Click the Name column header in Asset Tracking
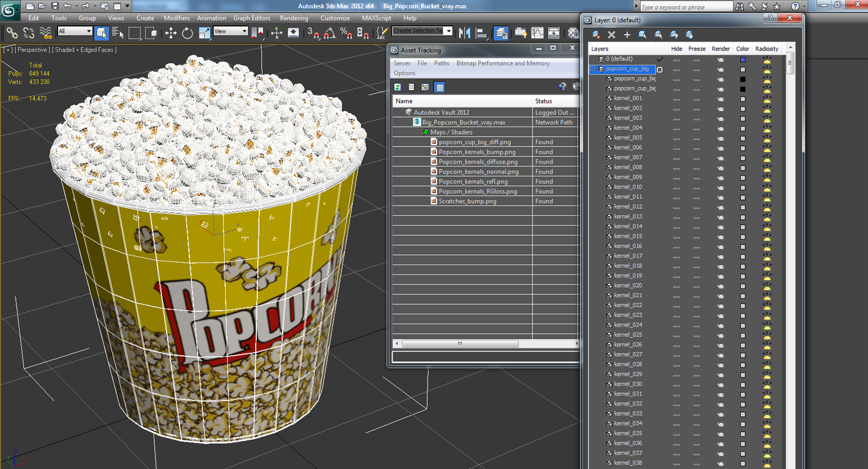This screenshot has width=868, height=469. (x=462, y=101)
